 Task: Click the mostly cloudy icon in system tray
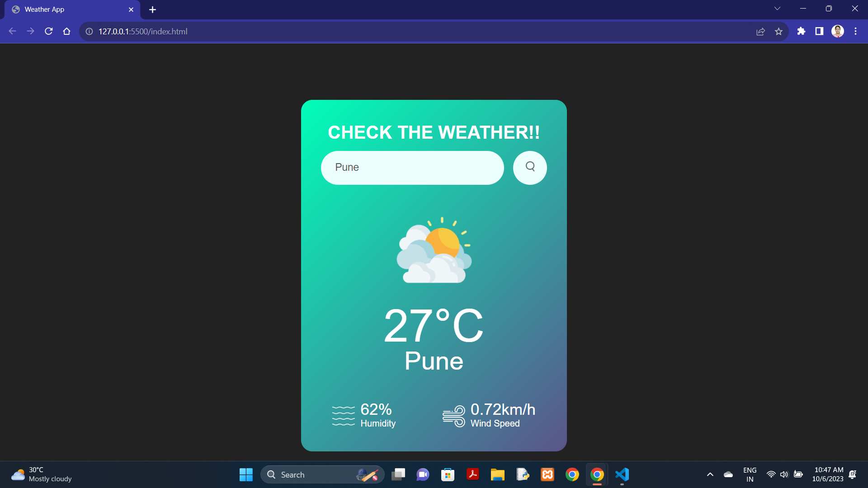(x=18, y=474)
